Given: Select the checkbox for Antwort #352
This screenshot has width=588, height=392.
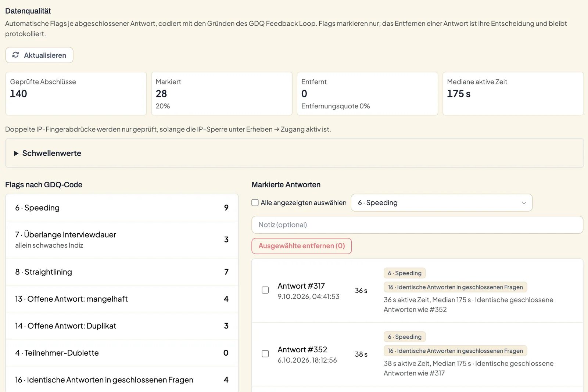Looking at the screenshot, I should [x=265, y=353].
